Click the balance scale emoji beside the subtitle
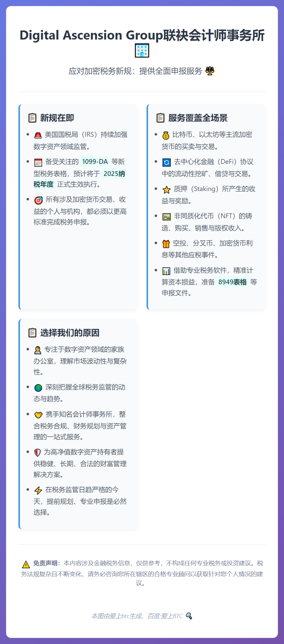The width and height of the screenshot is (284, 644). (x=210, y=71)
